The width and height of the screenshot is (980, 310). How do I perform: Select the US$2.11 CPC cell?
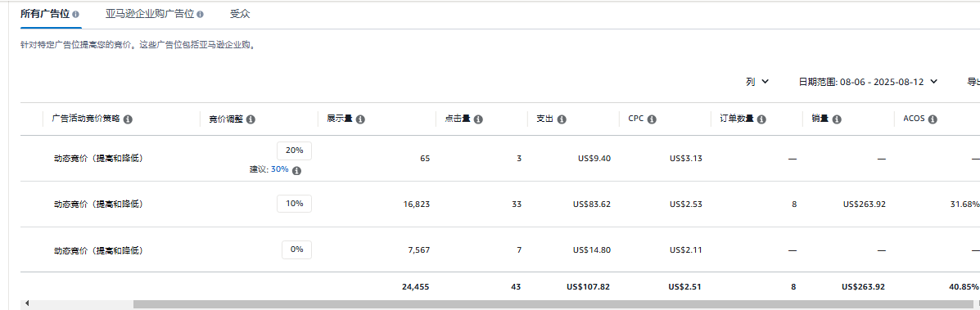pyautogui.click(x=685, y=250)
